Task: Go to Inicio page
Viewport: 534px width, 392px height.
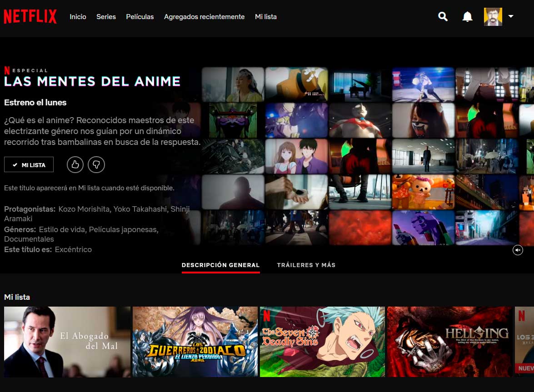Action: click(x=78, y=17)
